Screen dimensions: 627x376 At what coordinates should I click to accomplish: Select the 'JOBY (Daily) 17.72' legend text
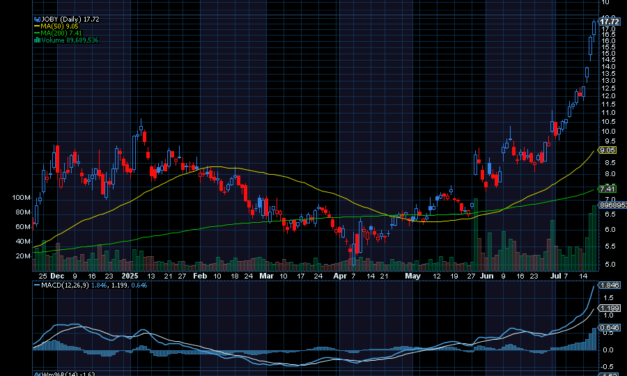tap(70, 19)
